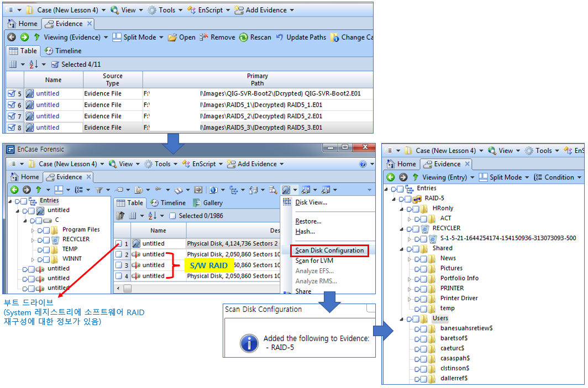
Task: Select the Pictures folder in the right-hand tree
Action: tap(451, 269)
